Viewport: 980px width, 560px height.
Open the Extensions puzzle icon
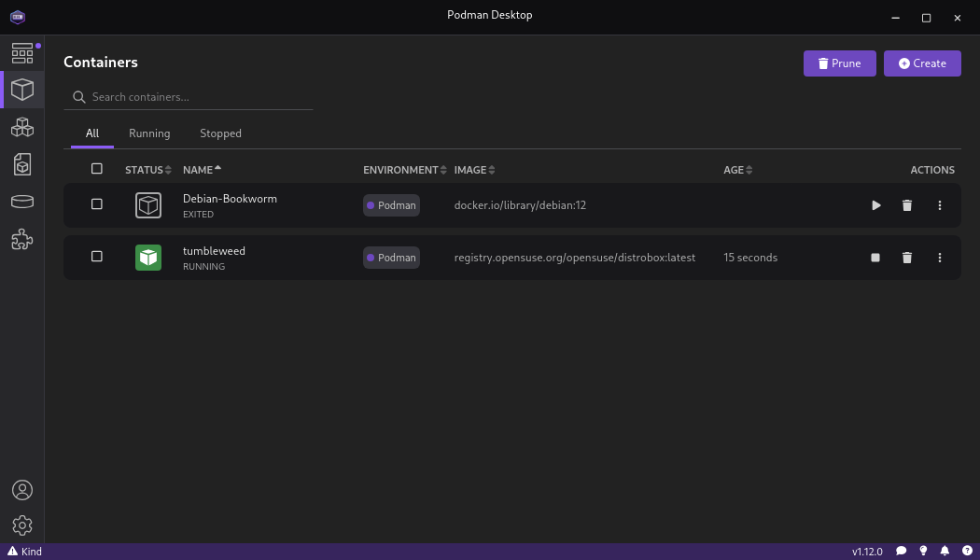(x=21, y=239)
